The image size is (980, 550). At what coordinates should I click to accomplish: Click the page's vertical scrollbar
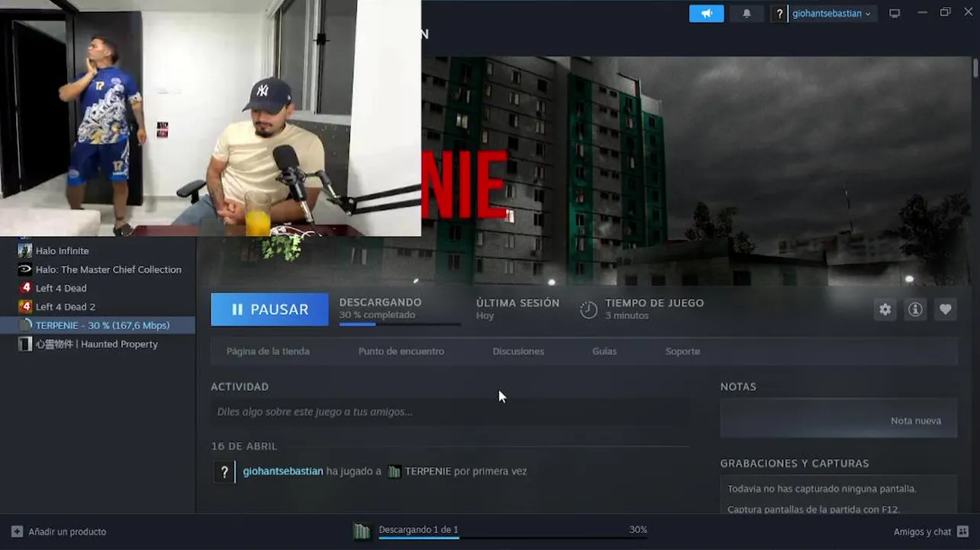975,68
